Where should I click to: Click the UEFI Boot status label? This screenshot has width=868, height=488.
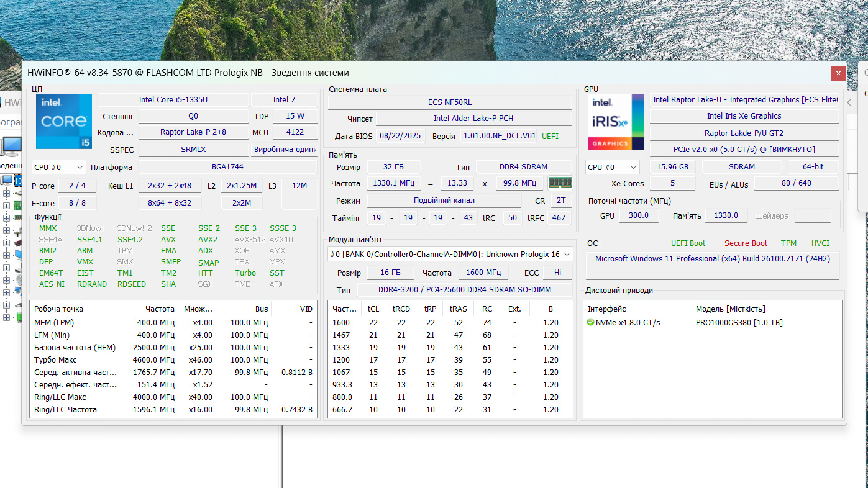point(688,243)
